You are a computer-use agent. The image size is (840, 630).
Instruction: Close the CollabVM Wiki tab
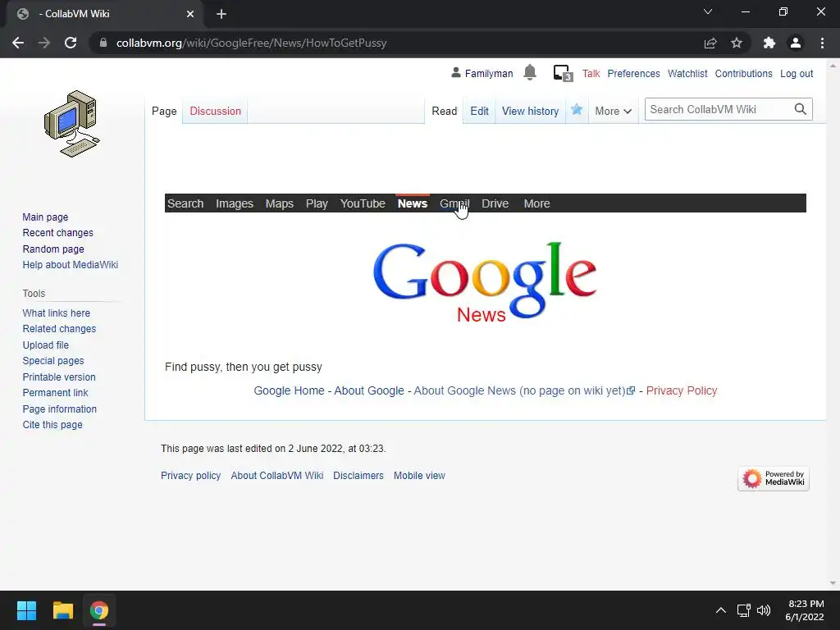pos(190,14)
